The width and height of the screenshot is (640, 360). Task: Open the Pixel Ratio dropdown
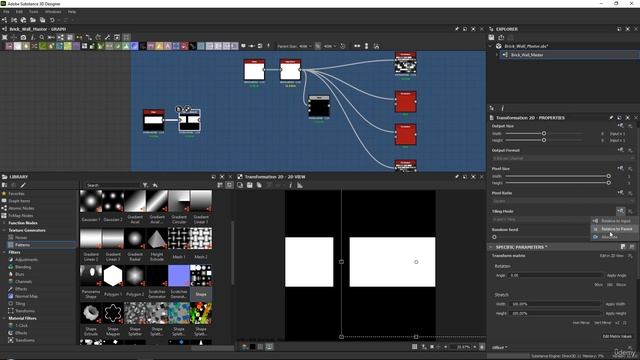point(563,201)
